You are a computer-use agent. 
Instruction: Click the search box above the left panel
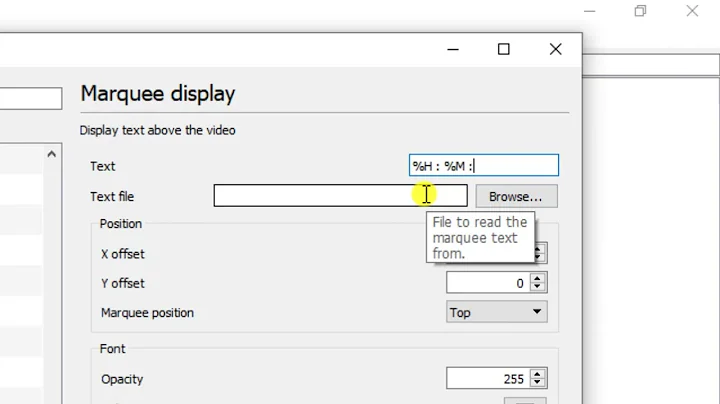pyautogui.click(x=30, y=98)
